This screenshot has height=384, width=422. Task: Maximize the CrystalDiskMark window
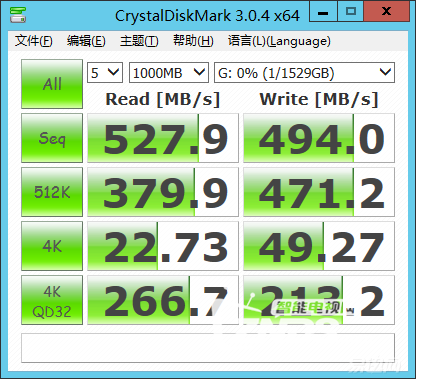coord(351,12)
